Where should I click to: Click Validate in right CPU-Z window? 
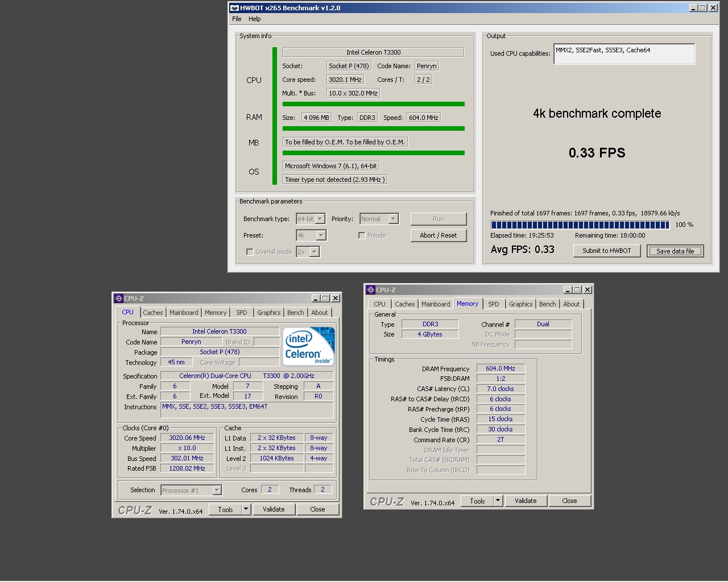point(526,501)
